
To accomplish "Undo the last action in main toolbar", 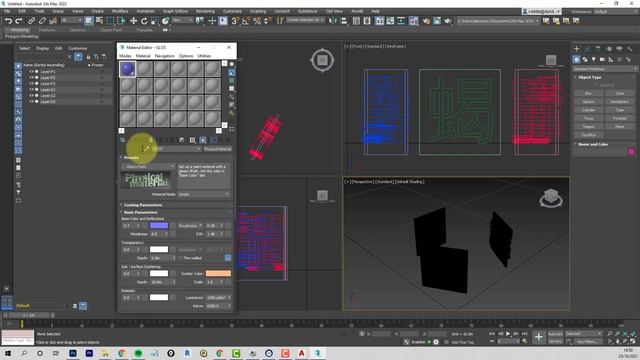I will (8, 21).
